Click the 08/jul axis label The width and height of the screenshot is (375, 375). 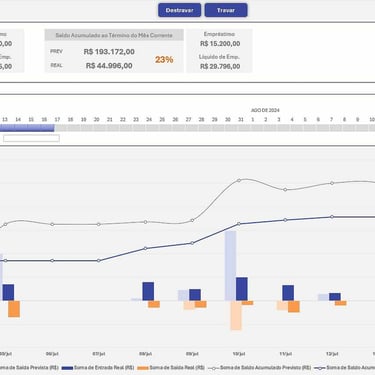(145, 354)
